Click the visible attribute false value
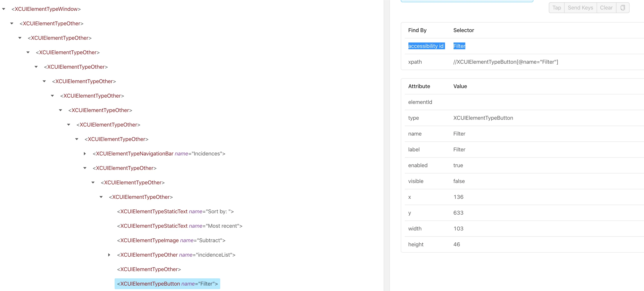Image resolution: width=644 pixels, height=291 pixels. tap(459, 181)
